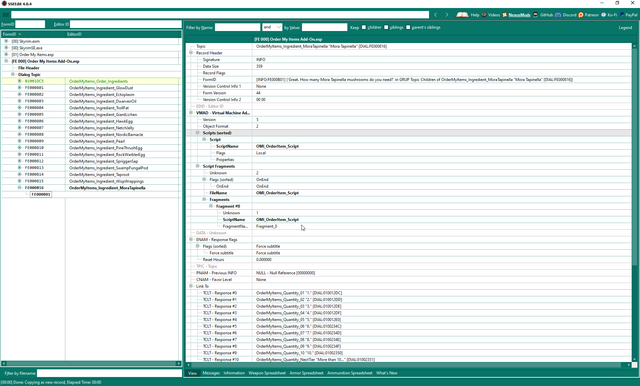The width and height of the screenshot is (640, 386).
Task: Expand the OrderMyItems_Ingredient_GlowDust record
Action: coord(19,88)
